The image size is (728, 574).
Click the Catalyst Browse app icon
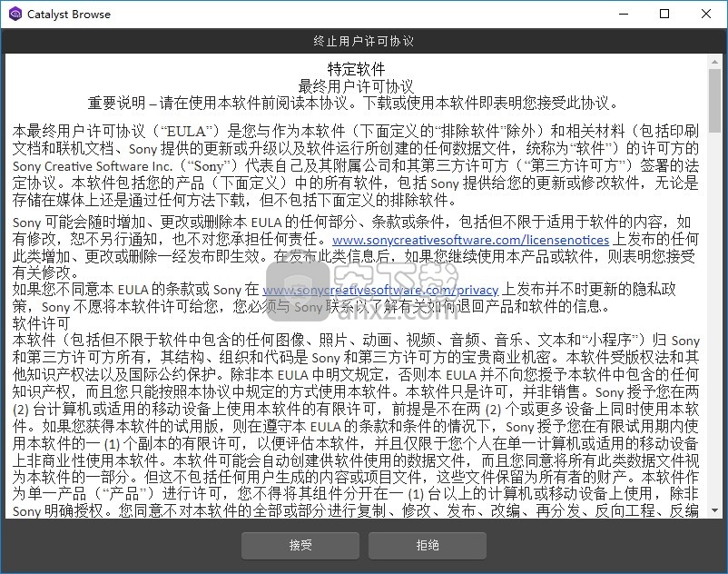(x=15, y=14)
